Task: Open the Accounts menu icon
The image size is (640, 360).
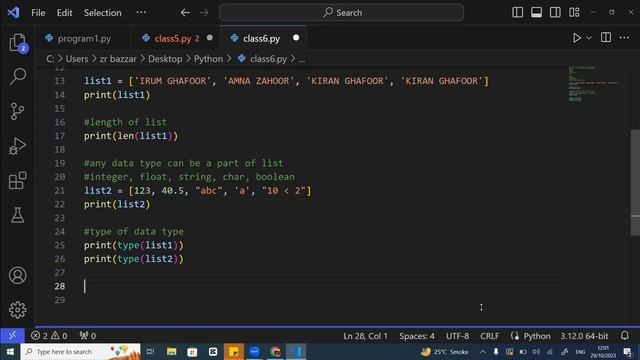Action: (x=18, y=276)
